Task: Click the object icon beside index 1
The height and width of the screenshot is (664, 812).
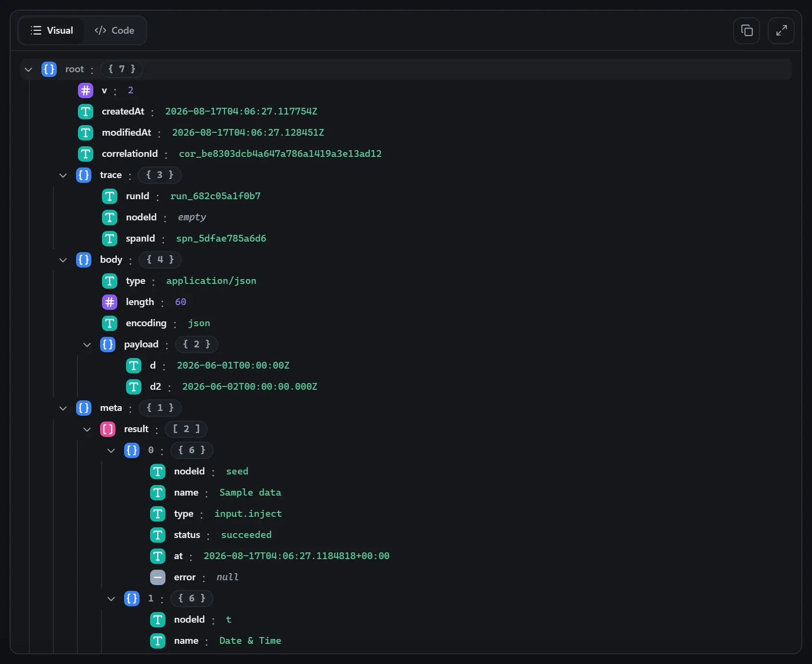Action: point(132,599)
